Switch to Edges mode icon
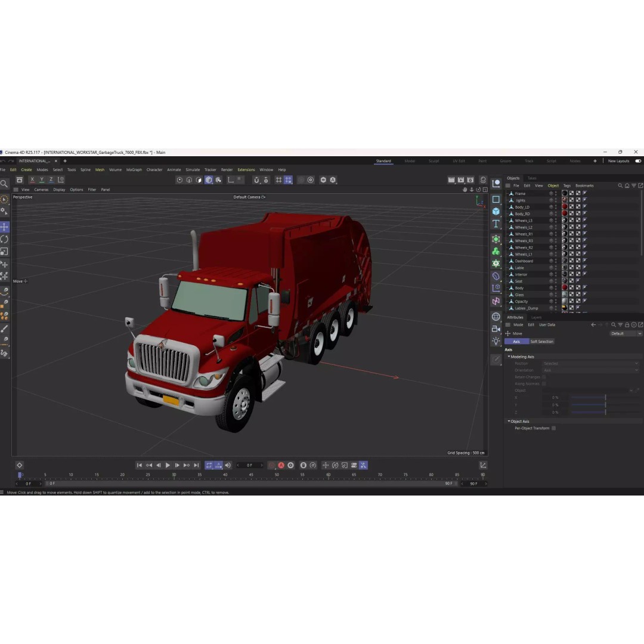The image size is (644, 644). [190, 180]
